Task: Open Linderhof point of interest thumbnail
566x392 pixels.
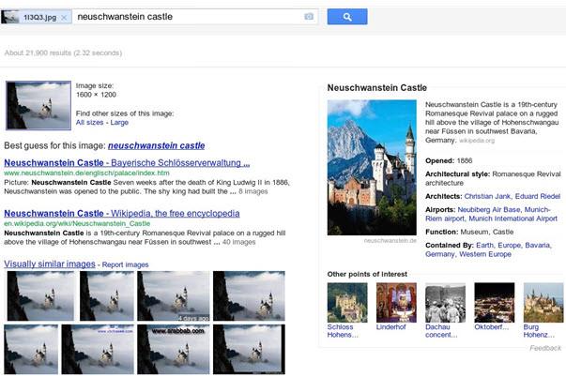Action: click(396, 303)
